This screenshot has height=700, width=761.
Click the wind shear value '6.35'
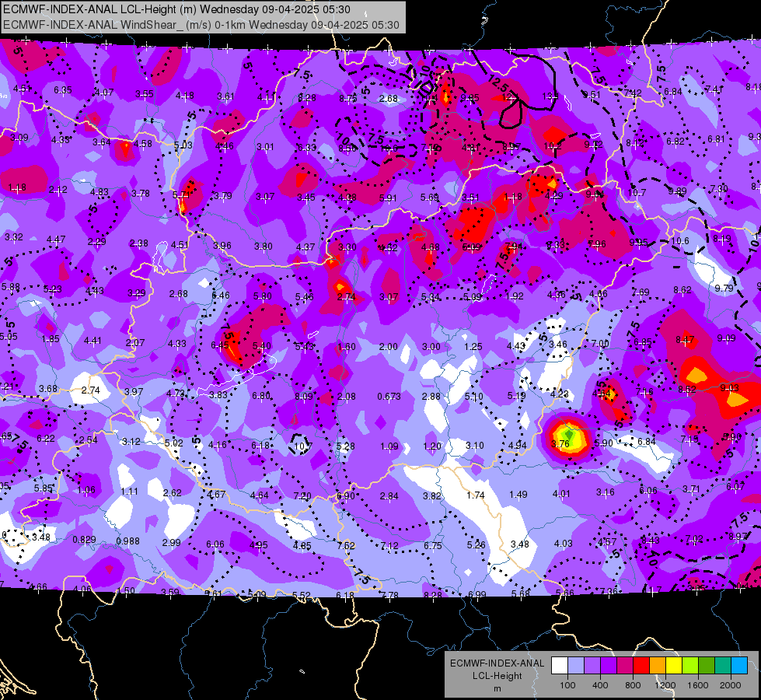[63, 90]
